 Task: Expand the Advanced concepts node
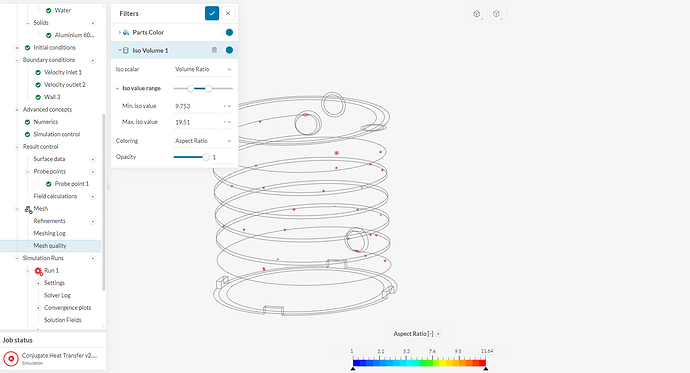pyautogui.click(x=17, y=110)
